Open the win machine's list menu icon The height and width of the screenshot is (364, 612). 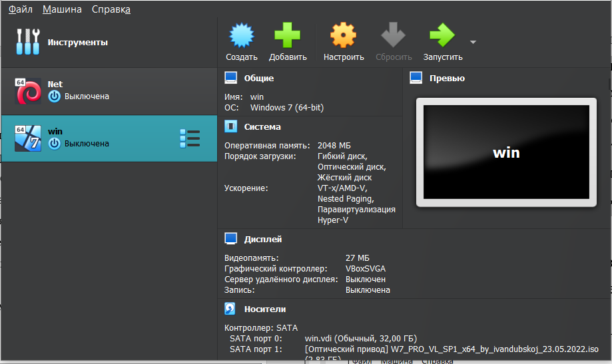(x=190, y=138)
